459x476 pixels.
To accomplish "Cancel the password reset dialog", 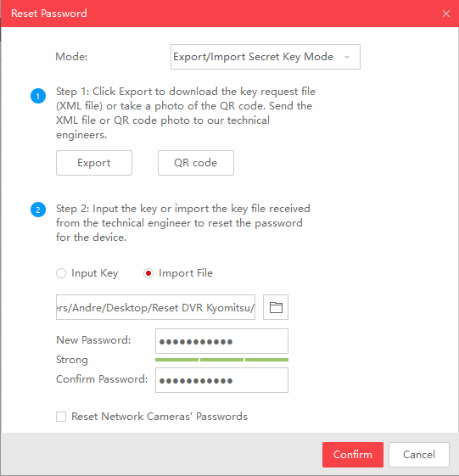I will tap(419, 455).
